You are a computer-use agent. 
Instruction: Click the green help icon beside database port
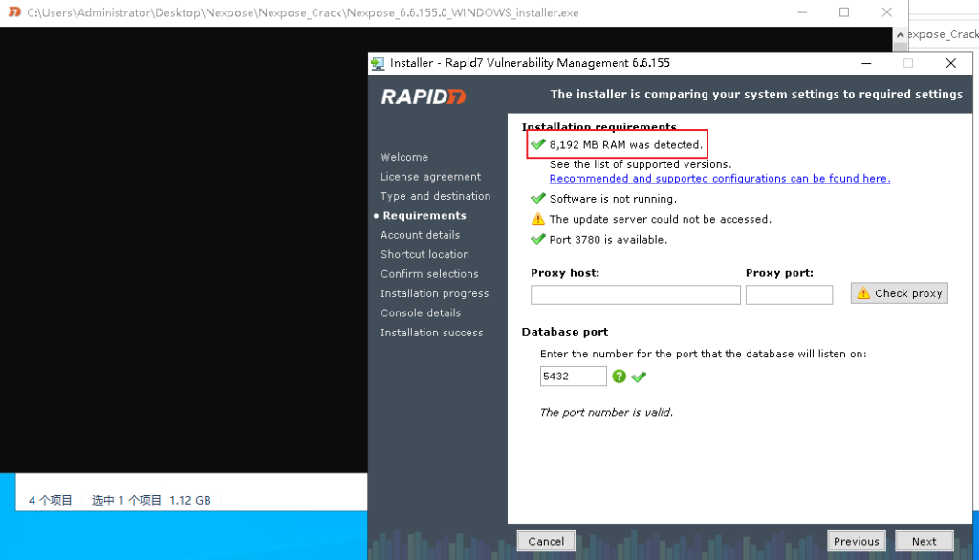tap(619, 376)
